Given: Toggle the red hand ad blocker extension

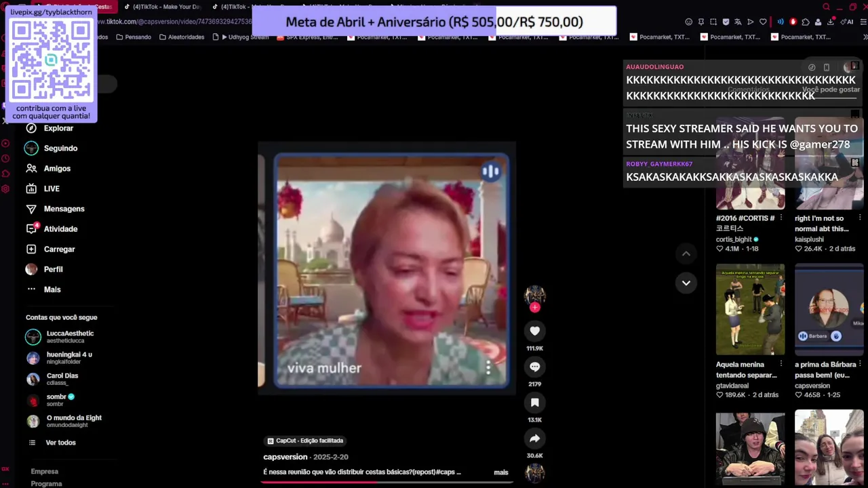Looking at the screenshot, I should tap(793, 22).
